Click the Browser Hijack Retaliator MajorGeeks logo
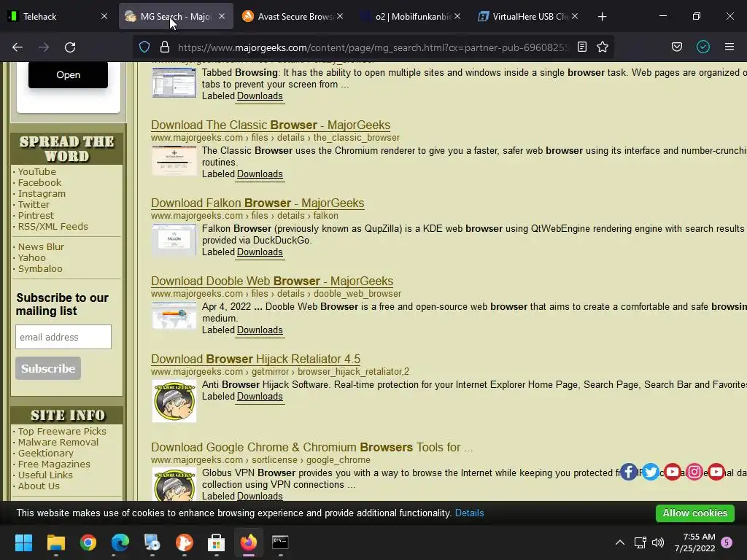The height and width of the screenshot is (560, 747). click(174, 401)
